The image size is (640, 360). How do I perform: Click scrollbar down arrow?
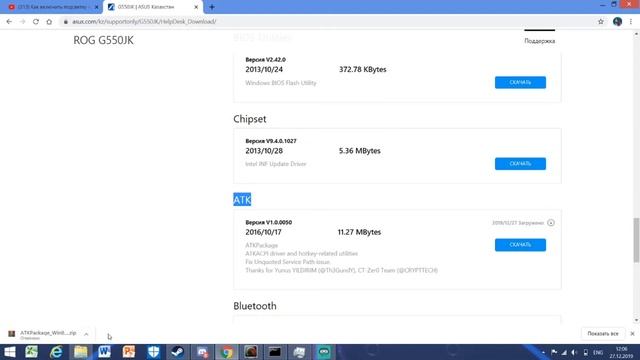636,320
